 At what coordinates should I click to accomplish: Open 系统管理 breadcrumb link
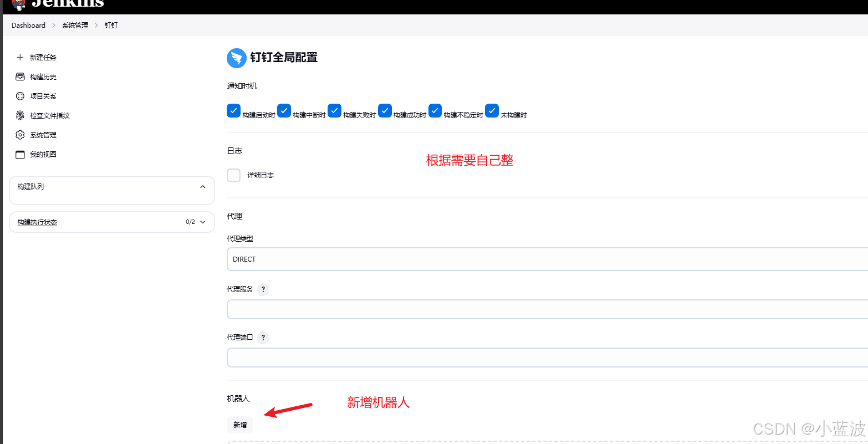75,25
